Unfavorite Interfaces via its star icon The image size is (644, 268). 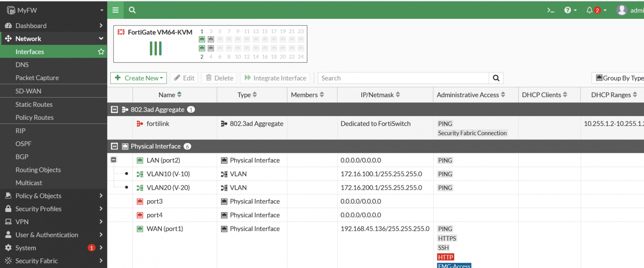tap(101, 52)
